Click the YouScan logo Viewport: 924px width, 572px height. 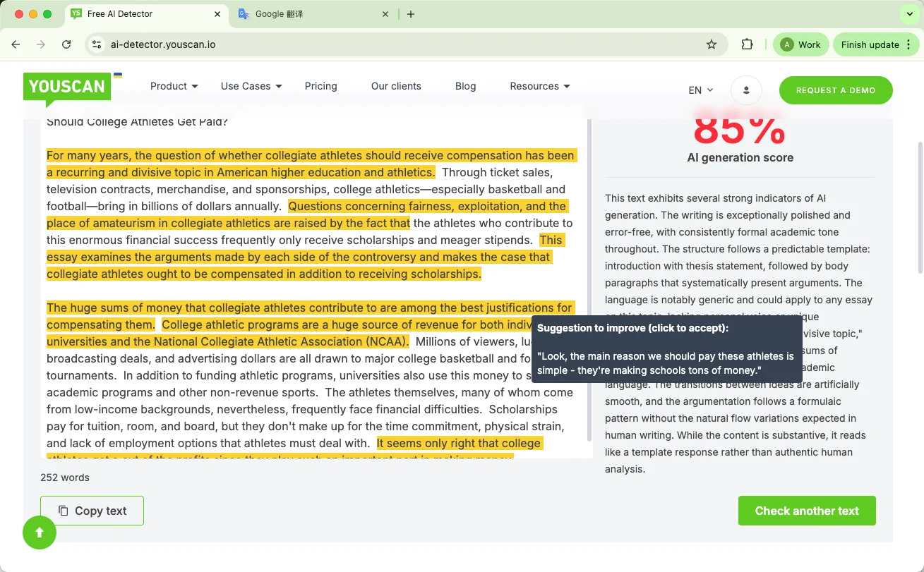pos(67,87)
